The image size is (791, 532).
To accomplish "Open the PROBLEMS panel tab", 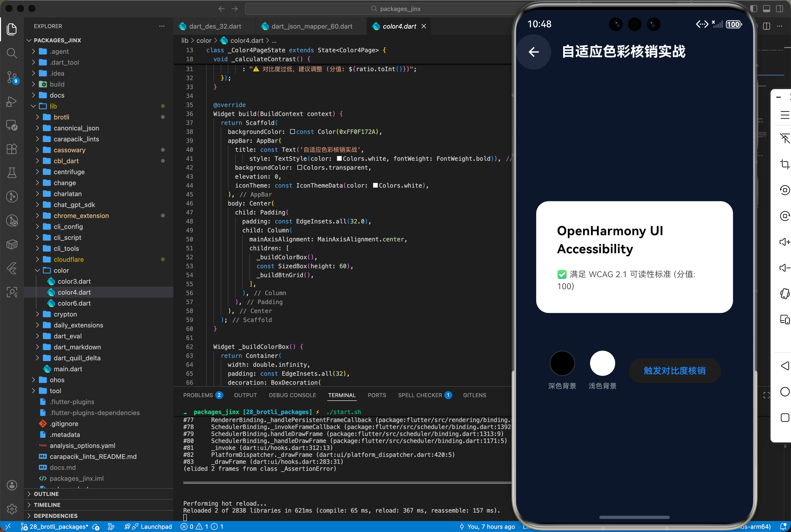I will (203, 395).
